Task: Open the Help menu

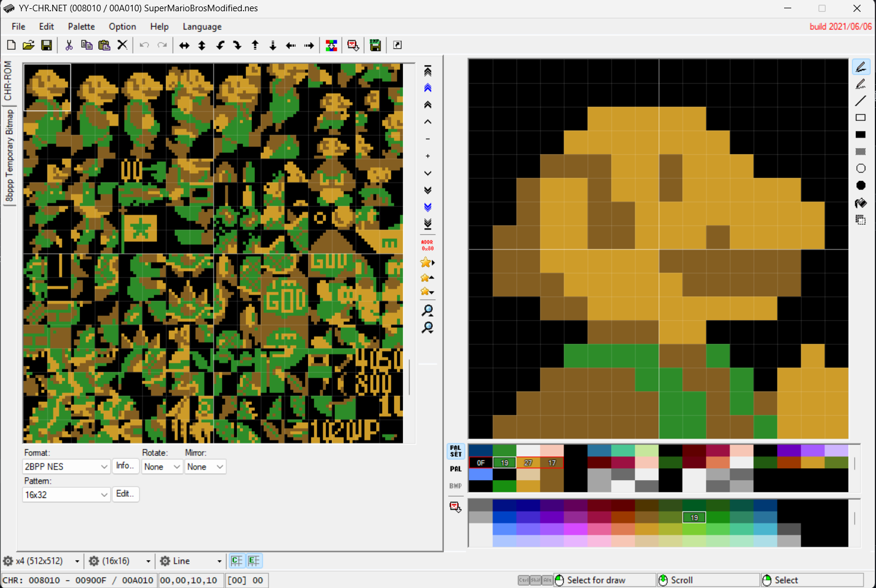Action: 159,27
